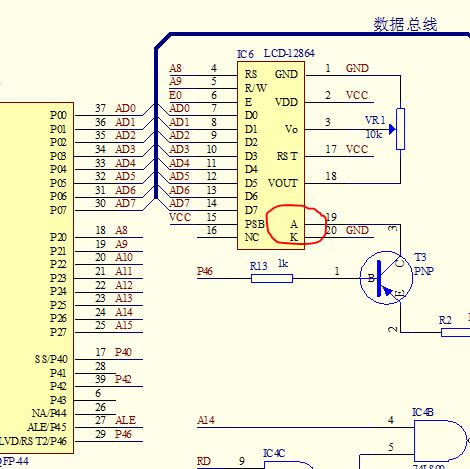Click the VOUT pin name in IC6
This screenshot has width=470, height=469.
click(x=283, y=183)
